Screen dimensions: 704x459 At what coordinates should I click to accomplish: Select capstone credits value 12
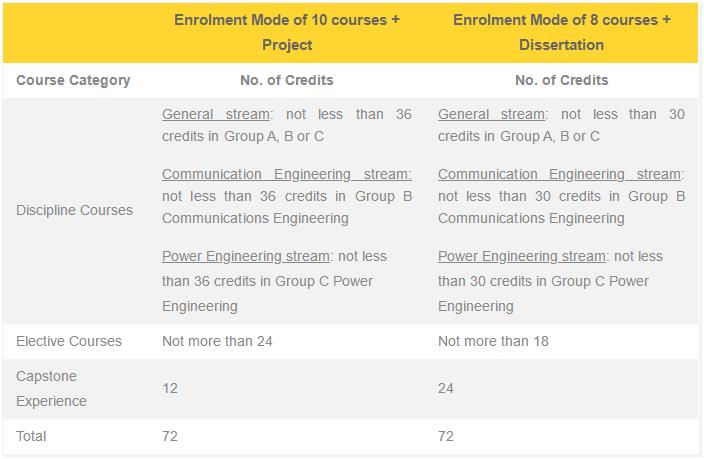point(170,388)
